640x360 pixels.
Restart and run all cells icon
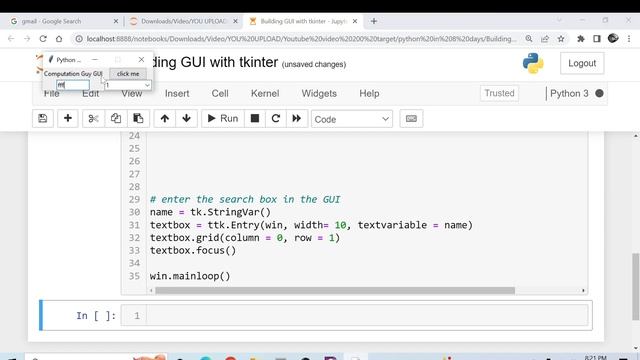pos(297,118)
